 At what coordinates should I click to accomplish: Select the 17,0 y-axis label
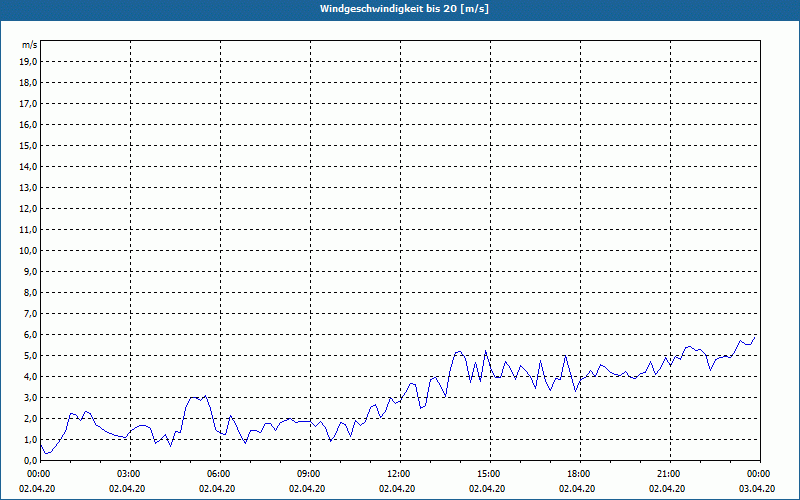tap(29, 104)
